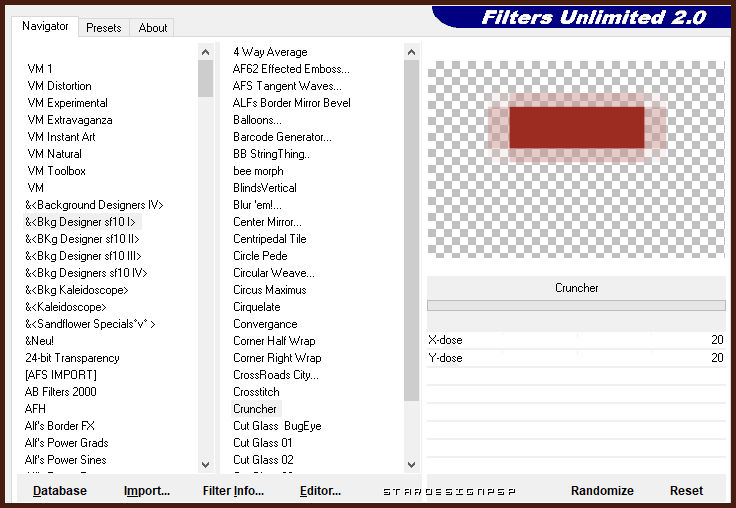Select the Crosstitch filter
The height and width of the screenshot is (508, 736).
[256, 392]
